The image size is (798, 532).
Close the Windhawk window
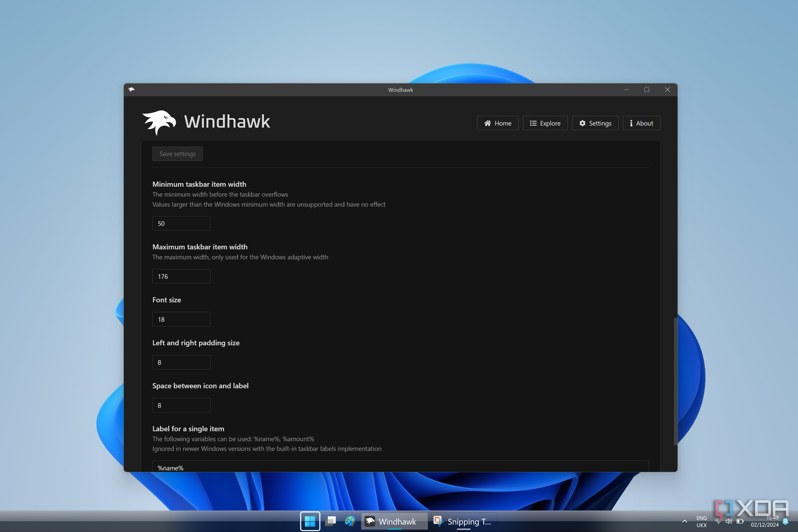point(667,90)
